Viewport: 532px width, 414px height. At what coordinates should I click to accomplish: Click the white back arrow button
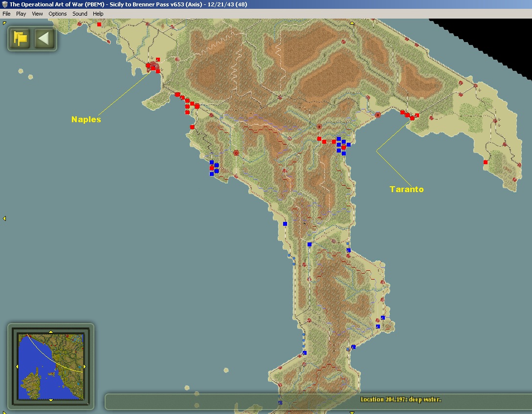[x=44, y=38]
